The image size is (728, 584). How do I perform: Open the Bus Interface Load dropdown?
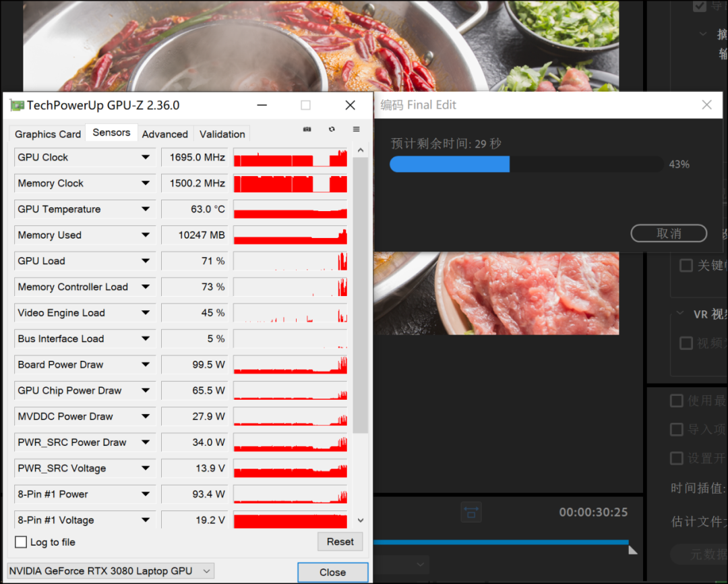point(146,339)
